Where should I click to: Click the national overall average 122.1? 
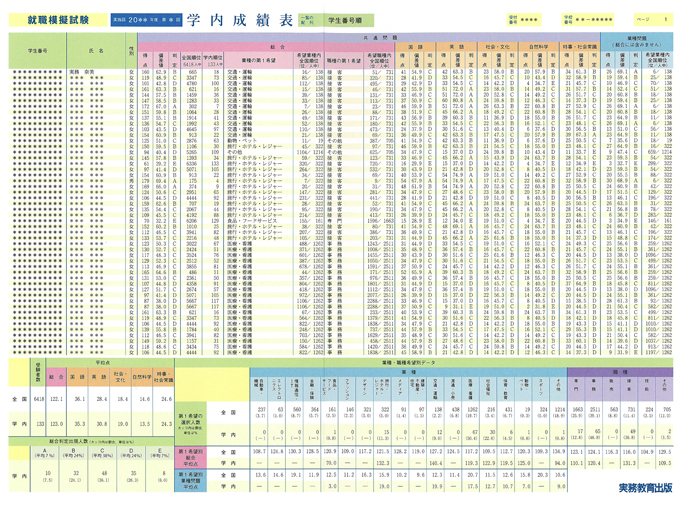pos(56,399)
